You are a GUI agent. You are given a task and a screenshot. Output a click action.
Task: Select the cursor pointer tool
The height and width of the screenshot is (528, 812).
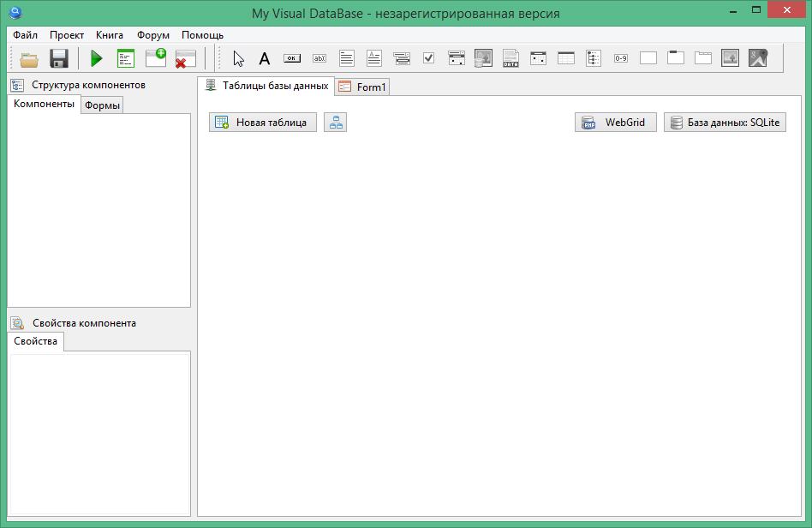238,58
